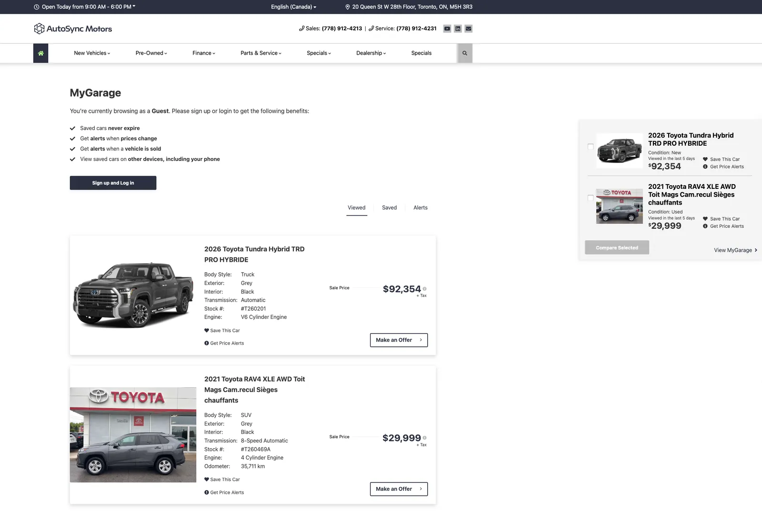The height and width of the screenshot is (532, 762).
Task: Call the Sales number (778) 912-4213
Action: click(342, 29)
